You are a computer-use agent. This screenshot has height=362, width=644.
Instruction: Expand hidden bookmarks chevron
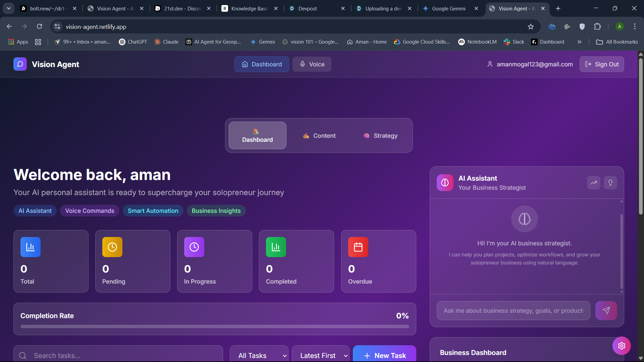point(579,42)
